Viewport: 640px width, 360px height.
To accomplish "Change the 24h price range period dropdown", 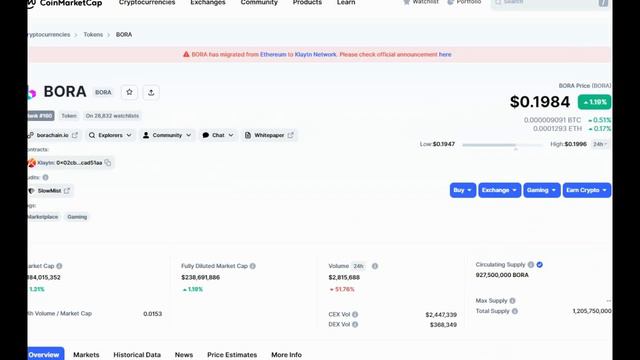I will coord(600,144).
